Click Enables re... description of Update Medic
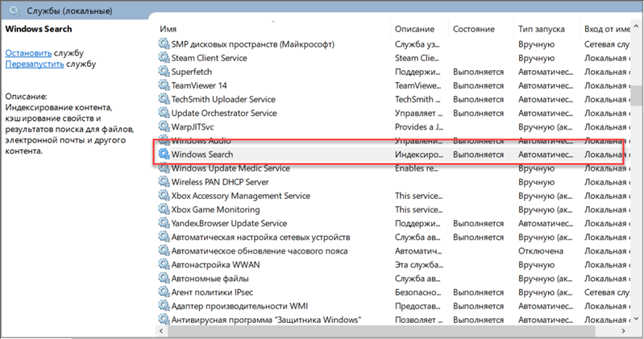 pyautogui.click(x=417, y=168)
